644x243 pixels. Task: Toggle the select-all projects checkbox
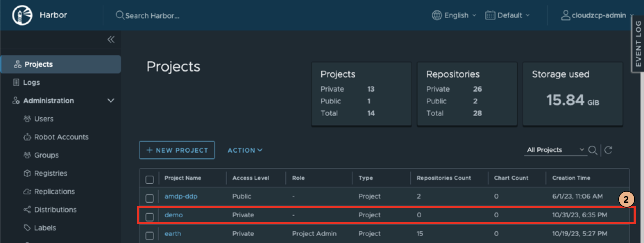pyautogui.click(x=150, y=179)
